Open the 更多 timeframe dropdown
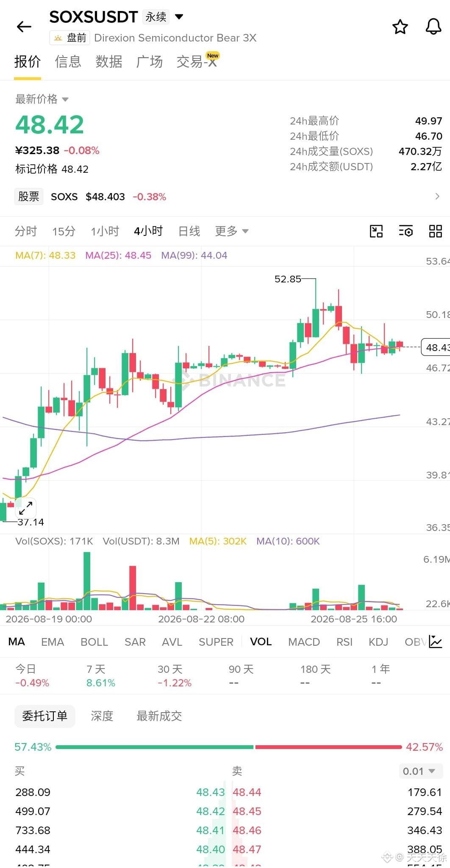Image resolution: width=450 pixels, height=868 pixels. (231, 231)
